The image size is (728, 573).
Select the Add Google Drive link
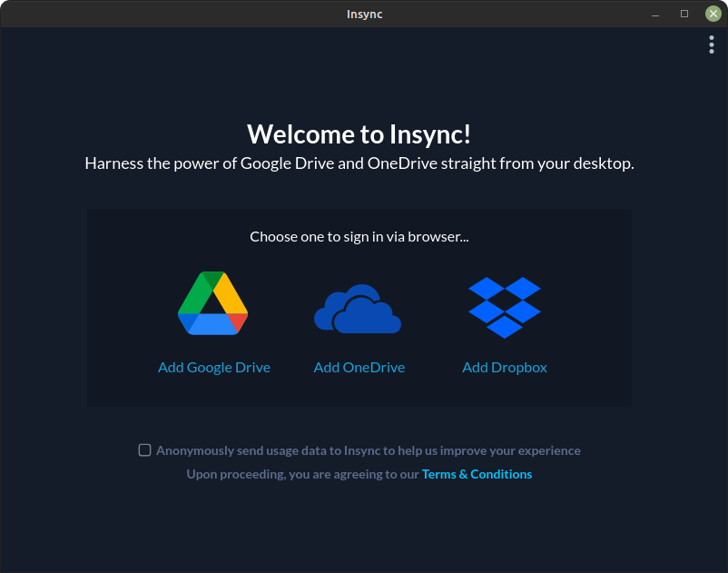(x=214, y=368)
